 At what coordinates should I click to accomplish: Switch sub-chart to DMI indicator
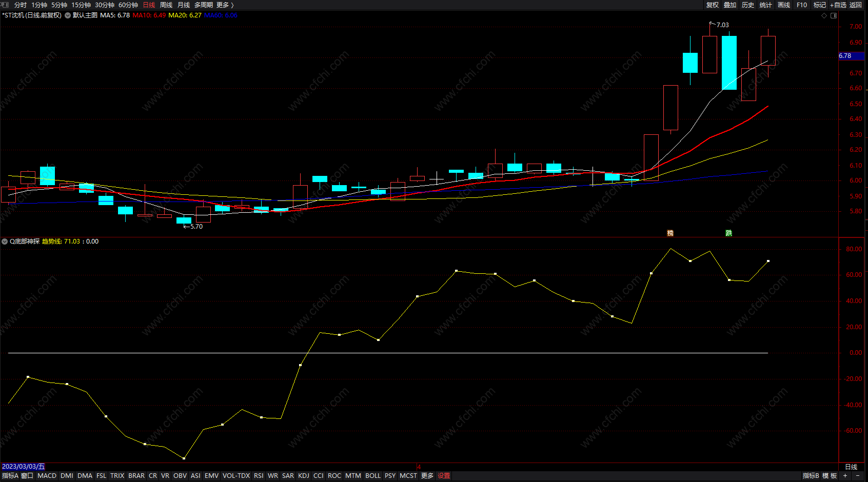tap(67, 476)
